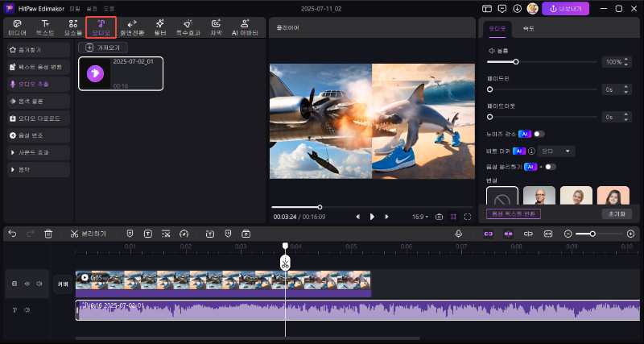This screenshot has height=344, width=644.
Task: Click the 100% volume value field
Action: pos(613,62)
